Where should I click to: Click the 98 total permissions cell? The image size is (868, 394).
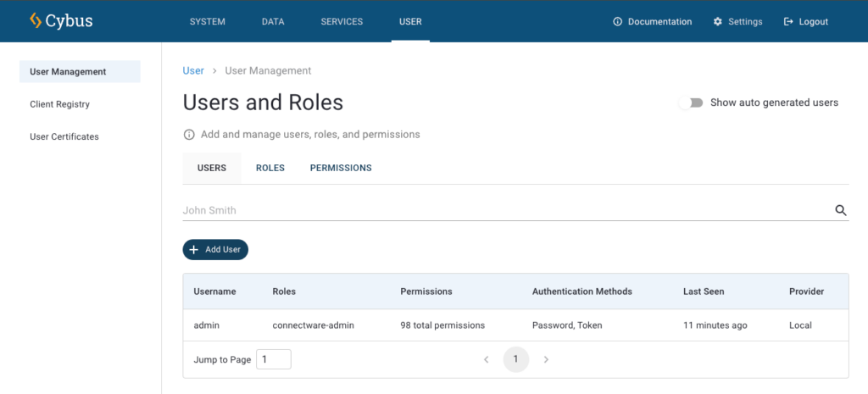442,325
